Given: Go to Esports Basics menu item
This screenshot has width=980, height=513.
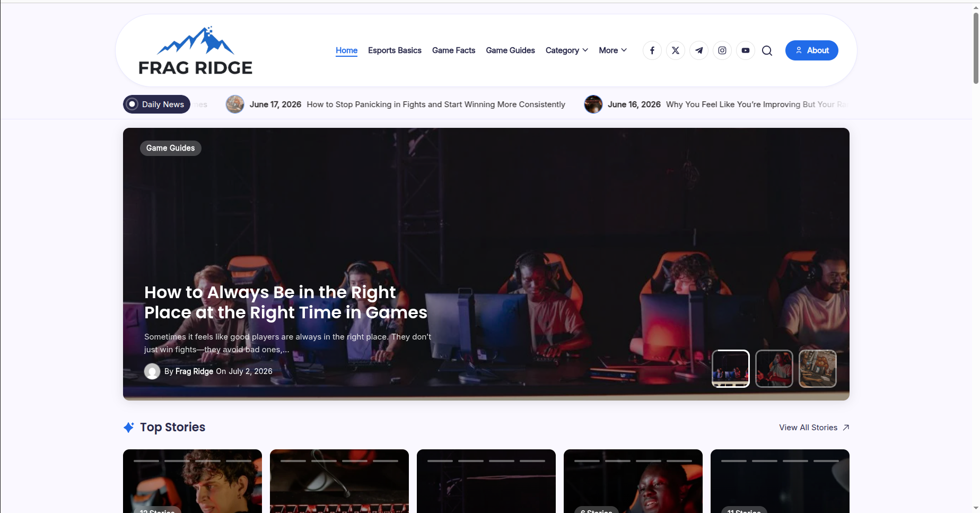Looking at the screenshot, I should tap(395, 50).
